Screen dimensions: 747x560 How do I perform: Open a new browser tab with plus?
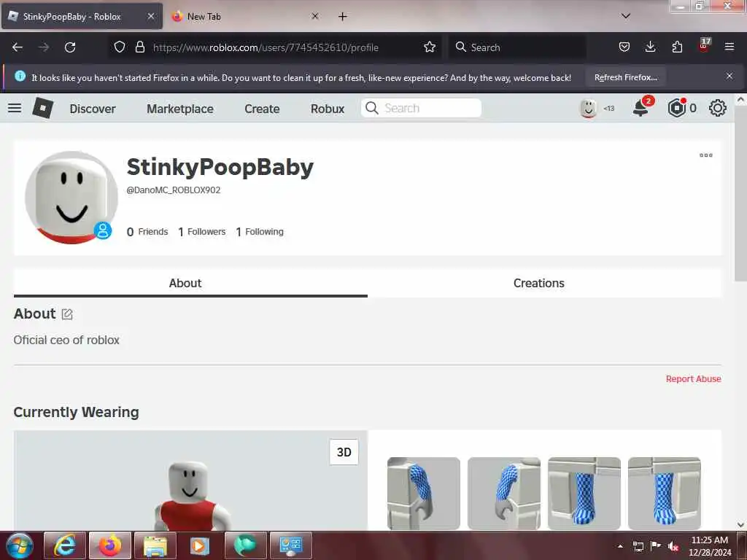click(343, 17)
